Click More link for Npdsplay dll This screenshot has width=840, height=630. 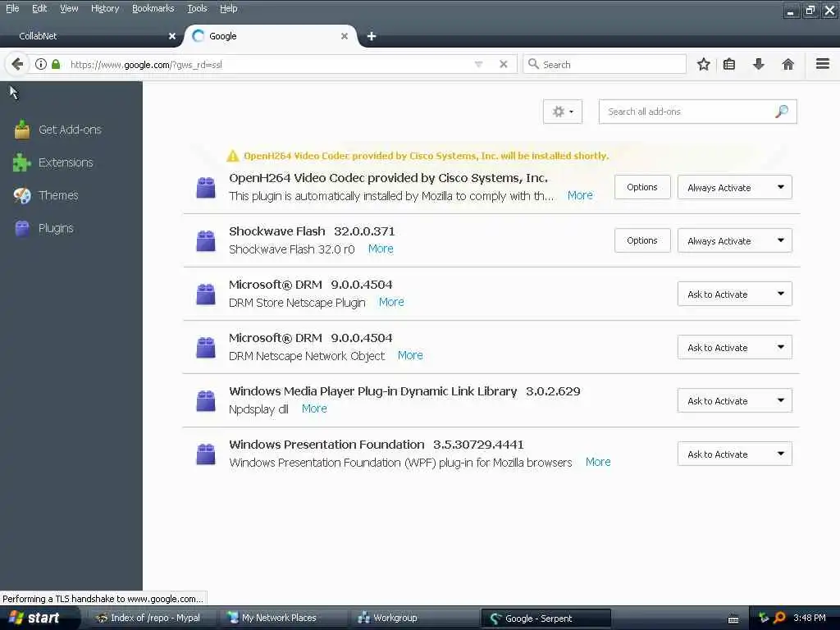point(314,409)
